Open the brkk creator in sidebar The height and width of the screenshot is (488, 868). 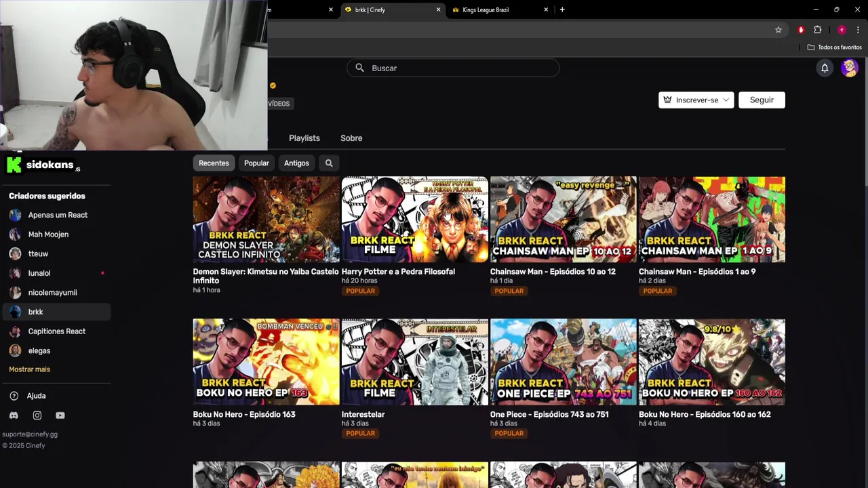point(56,312)
